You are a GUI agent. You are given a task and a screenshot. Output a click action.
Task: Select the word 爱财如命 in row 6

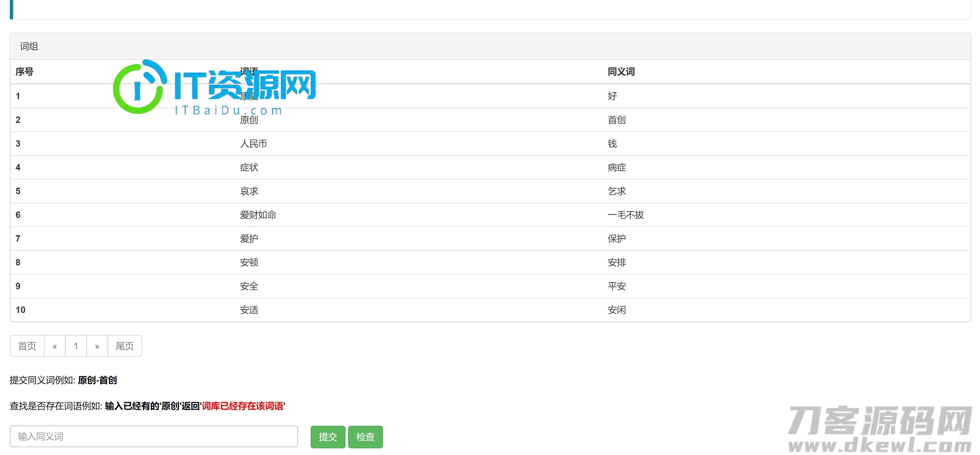pos(258,215)
